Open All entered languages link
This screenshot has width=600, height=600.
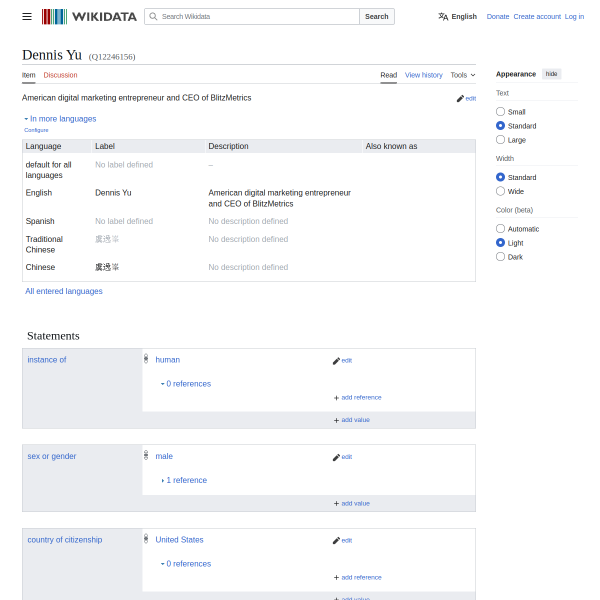[x=64, y=291]
